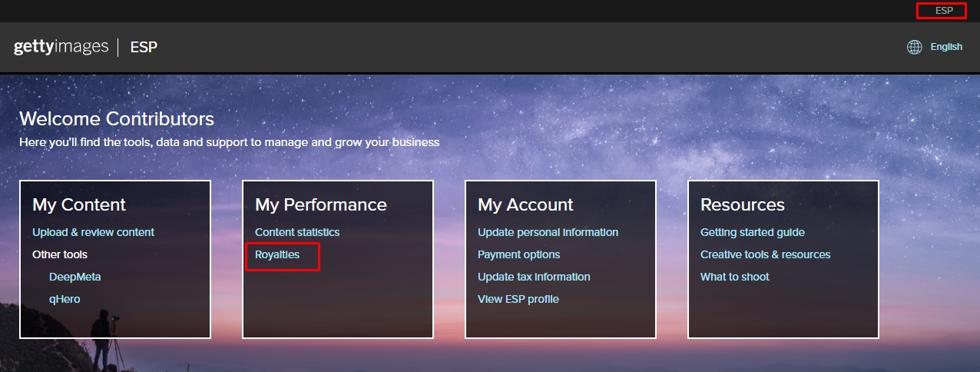
Task: Open the qHero tool link
Action: tap(65, 299)
